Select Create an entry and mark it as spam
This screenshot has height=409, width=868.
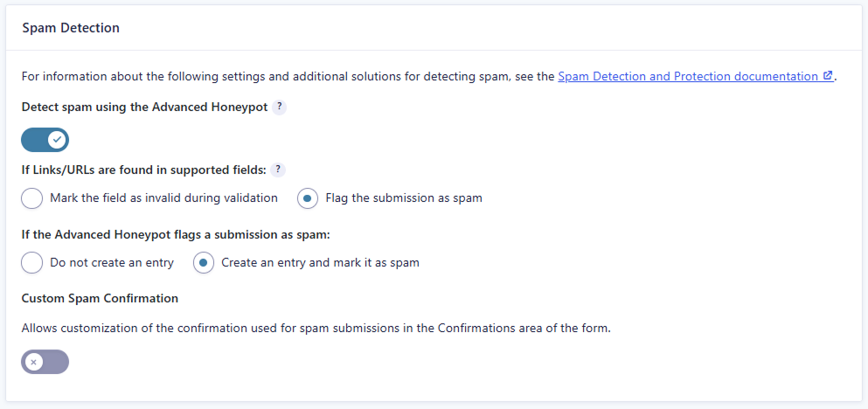pyautogui.click(x=204, y=263)
